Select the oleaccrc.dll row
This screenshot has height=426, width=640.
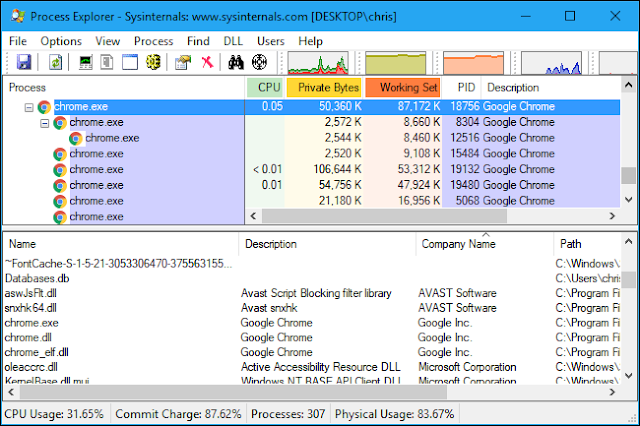pos(312,367)
